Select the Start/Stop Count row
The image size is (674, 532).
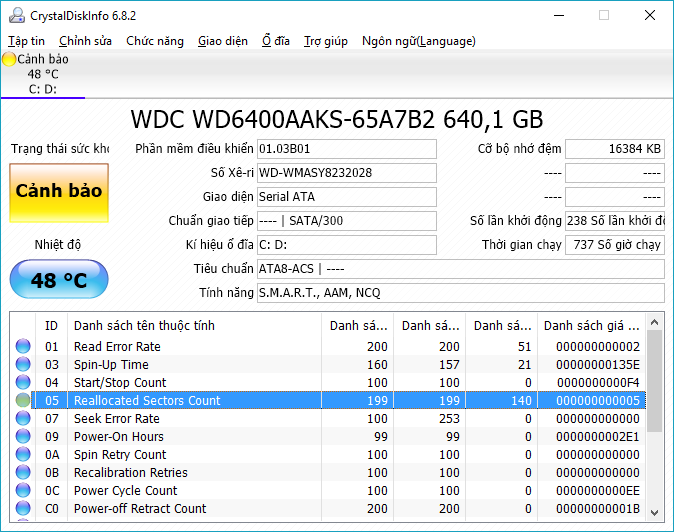(x=328, y=382)
